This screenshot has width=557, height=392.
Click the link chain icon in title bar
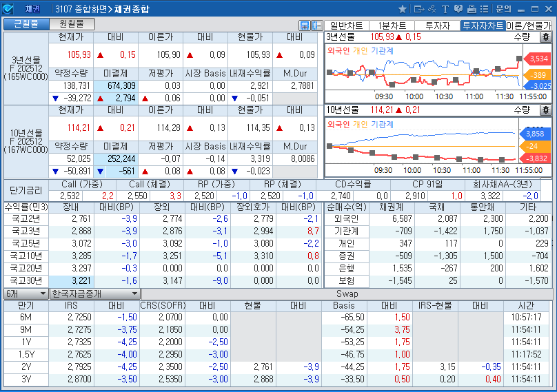(x=432, y=9)
